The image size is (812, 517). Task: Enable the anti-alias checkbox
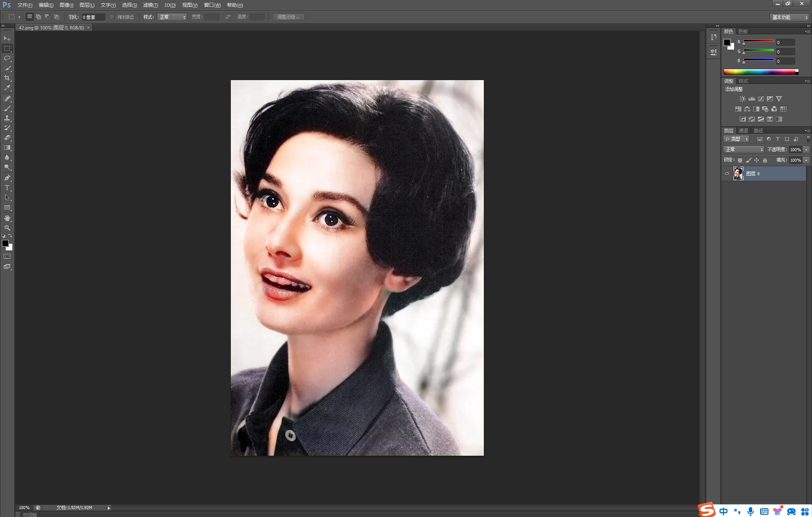112,17
